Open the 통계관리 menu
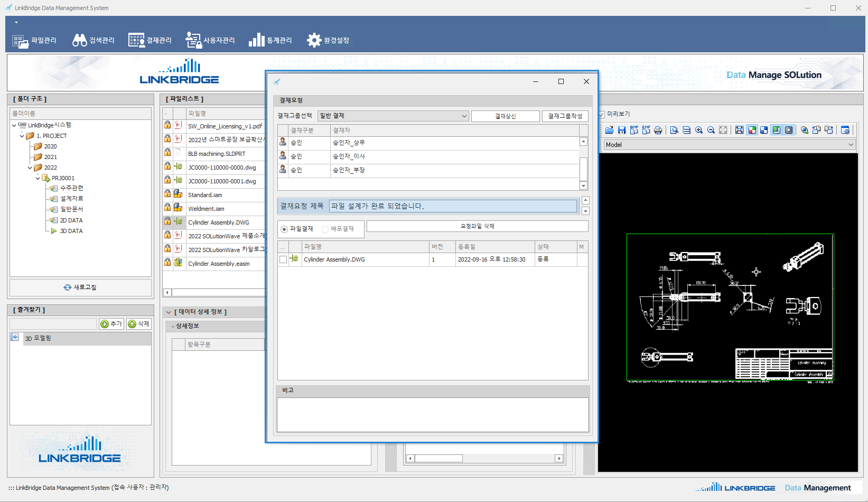868x502 pixels. 270,40
